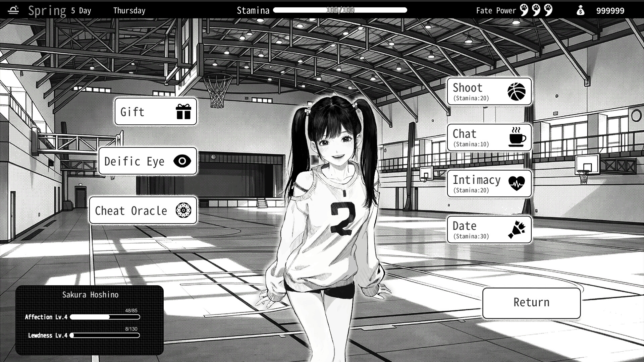Choose the Shoot action label
This screenshot has height=362, width=644.
pos(468,88)
